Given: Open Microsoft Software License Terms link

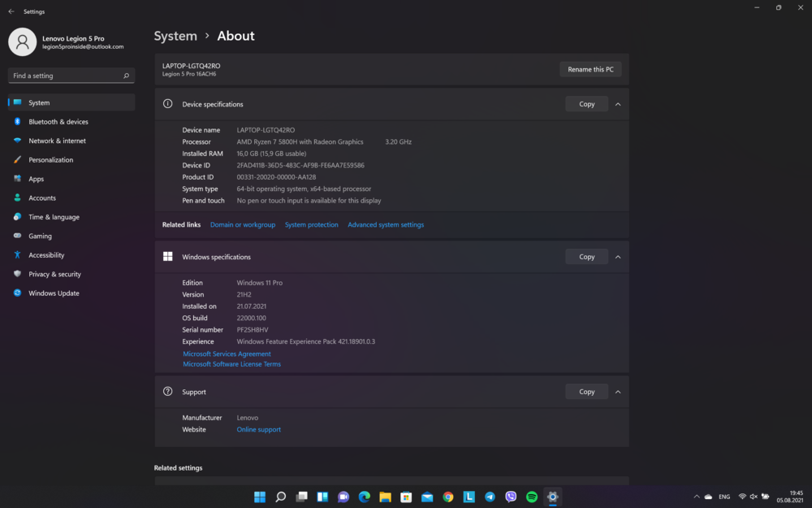Looking at the screenshot, I should click(x=231, y=364).
